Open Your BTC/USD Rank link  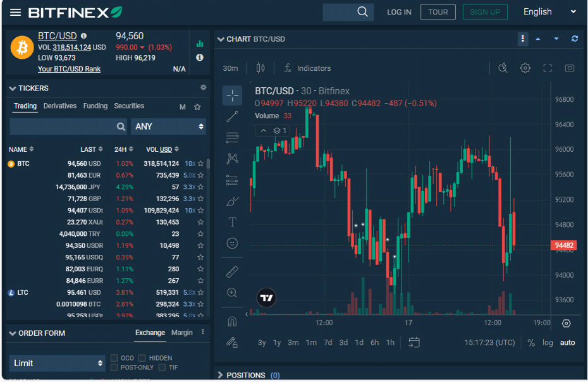pos(69,69)
